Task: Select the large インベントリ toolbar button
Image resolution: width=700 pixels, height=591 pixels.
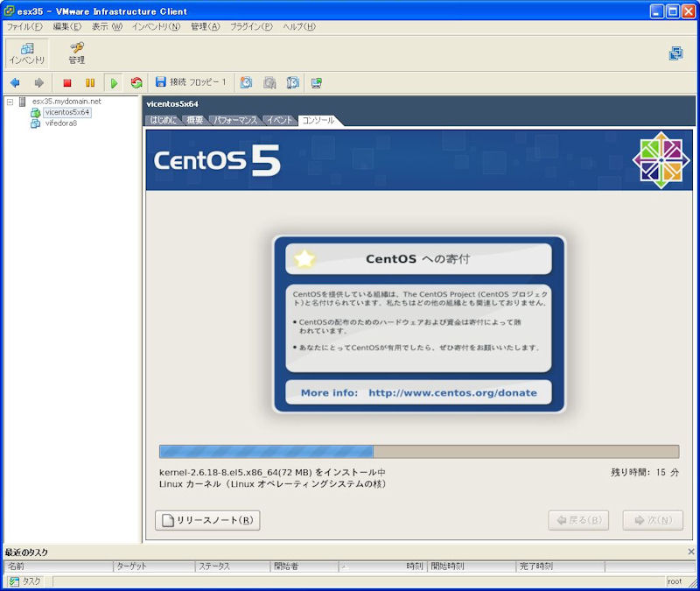Action: pyautogui.click(x=27, y=53)
